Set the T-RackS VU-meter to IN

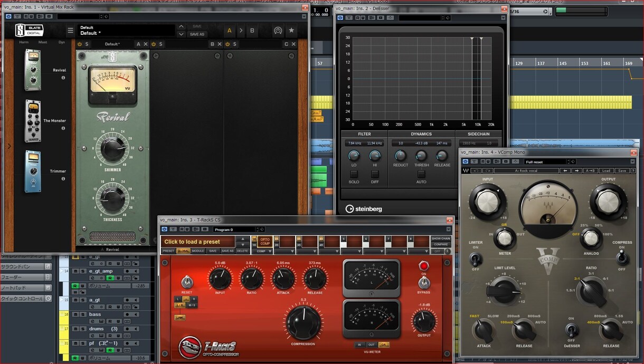pyautogui.click(x=360, y=344)
